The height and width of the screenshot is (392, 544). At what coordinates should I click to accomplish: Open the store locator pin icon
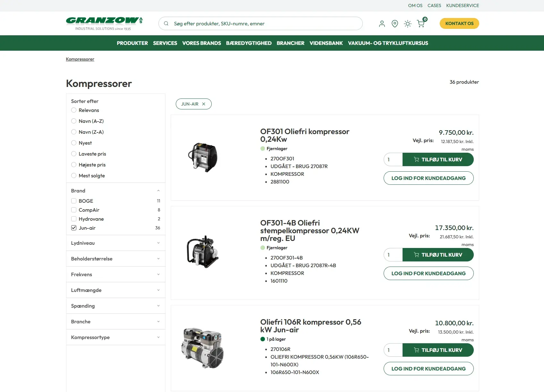point(395,23)
